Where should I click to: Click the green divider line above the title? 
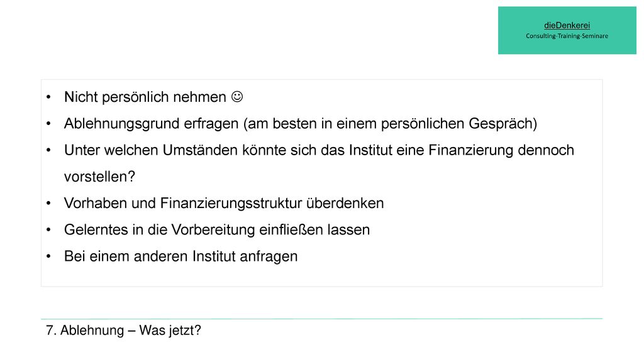321,319
